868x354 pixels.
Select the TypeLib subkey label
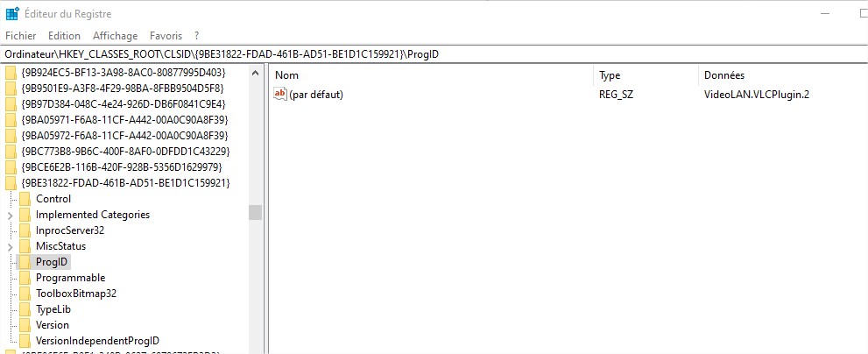53,309
